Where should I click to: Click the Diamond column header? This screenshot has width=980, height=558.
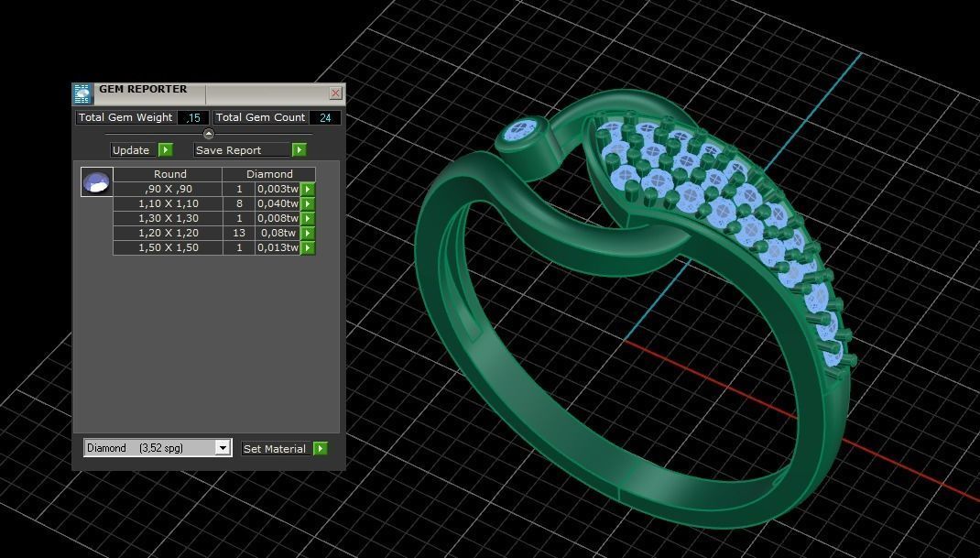point(269,174)
